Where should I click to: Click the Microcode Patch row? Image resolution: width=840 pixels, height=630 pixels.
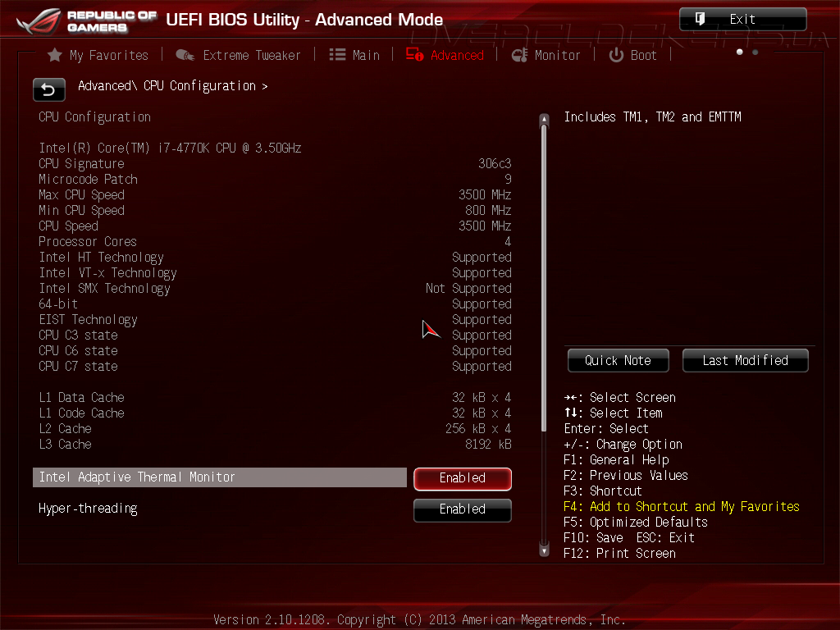click(275, 179)
